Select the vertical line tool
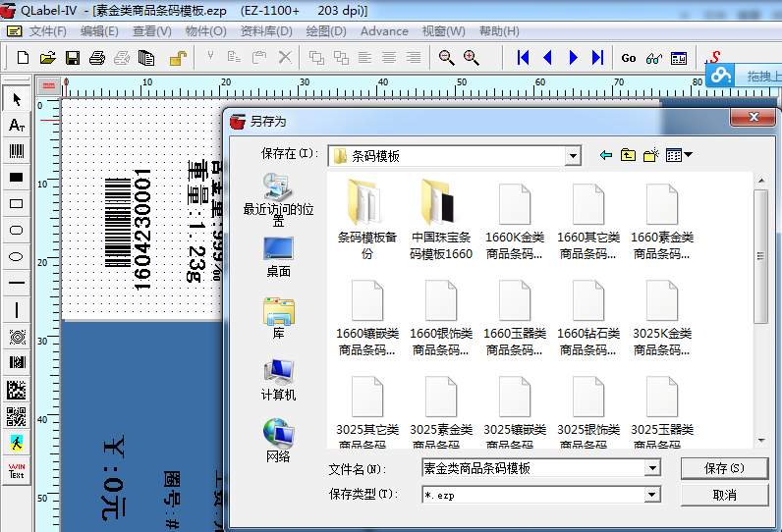 pyautogui.click(x=17, y=309)
